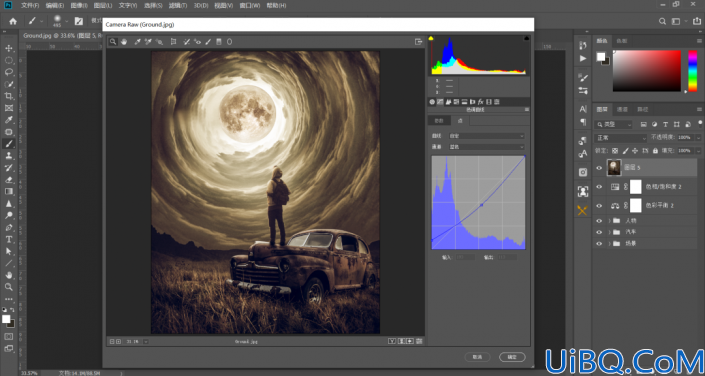Hide the 色彩平衡 2 adjustment layer

pos(598,206)
